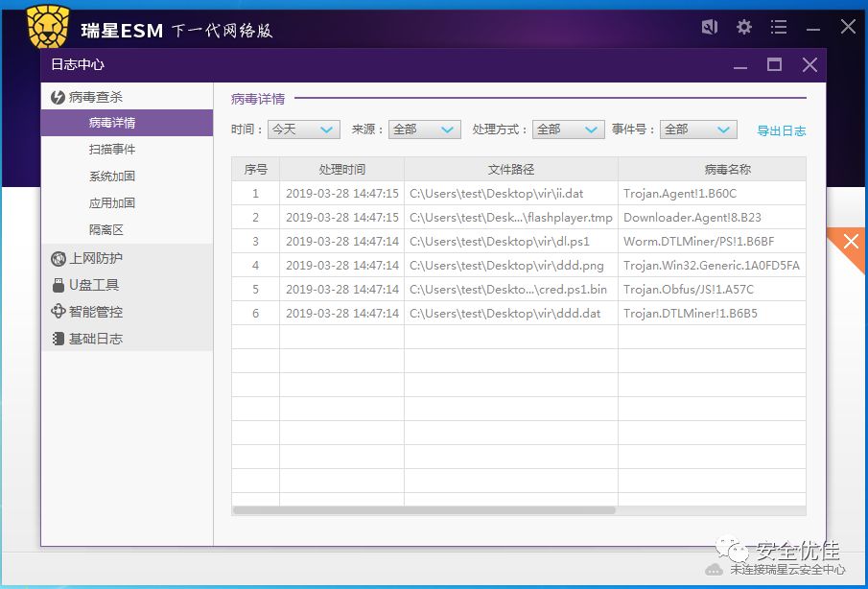The width and height of the screenshot is (868, 589).
Task: Click the globe icon beside 上网防护
Action: pyautogui.click(x=58, y=258)
